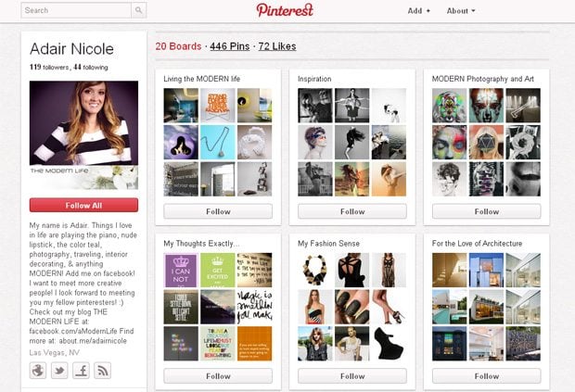This screenshot has width=575, height=392.
Task: Expand the Add dropdown menu
Action: 419,11
